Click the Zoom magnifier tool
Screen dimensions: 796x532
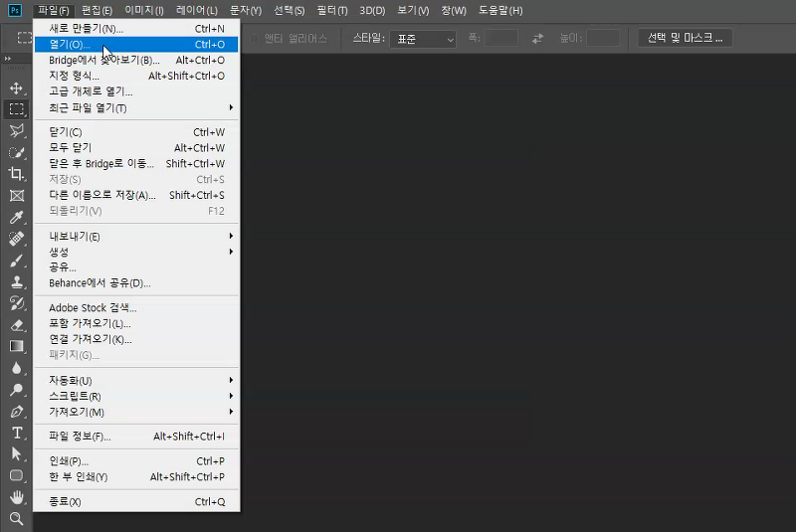(x=16, y=518)
